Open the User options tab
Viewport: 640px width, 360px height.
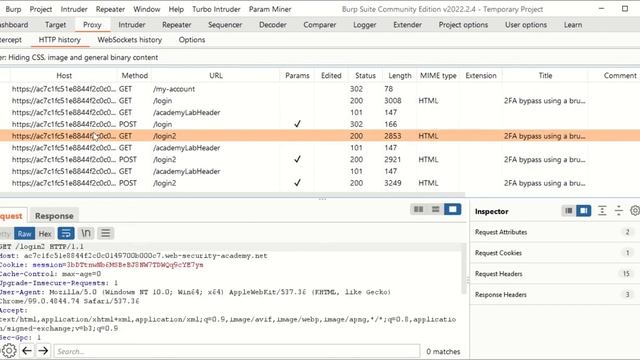[526, 24]
